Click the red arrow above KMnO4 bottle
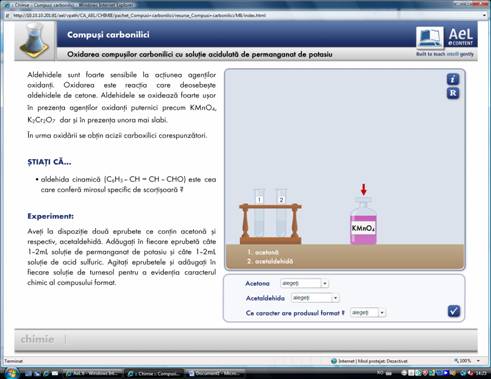The width and height of the screenshot is (491, 379). (363, 190)
